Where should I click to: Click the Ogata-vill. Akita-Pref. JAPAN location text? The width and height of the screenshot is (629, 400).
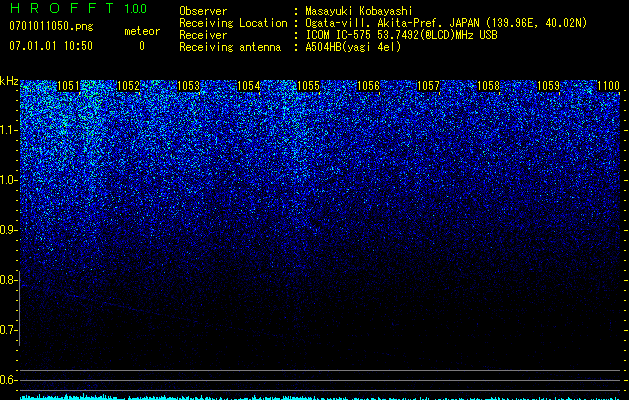pos(446,23)
